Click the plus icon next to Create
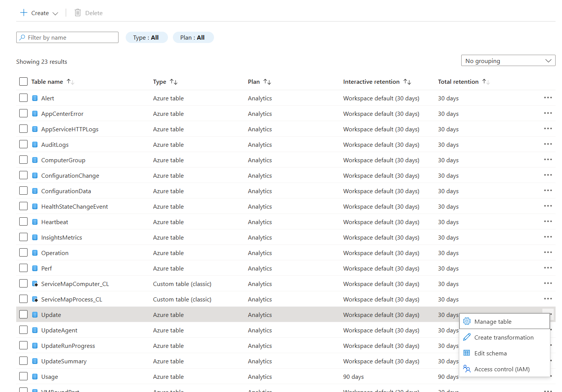The height and width of the screenshot is (392, 562). (x=24, y=12)
